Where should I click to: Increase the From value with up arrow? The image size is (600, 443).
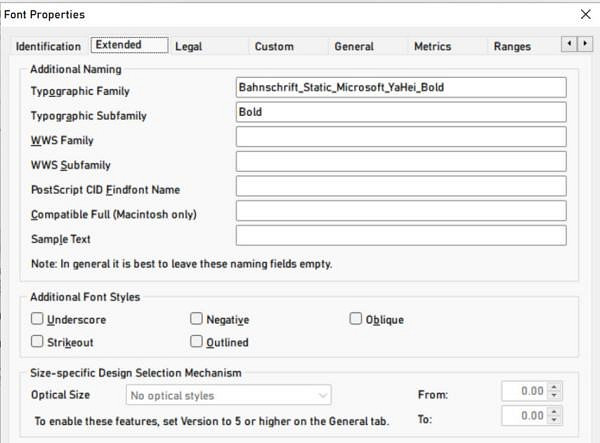(556, 387)
